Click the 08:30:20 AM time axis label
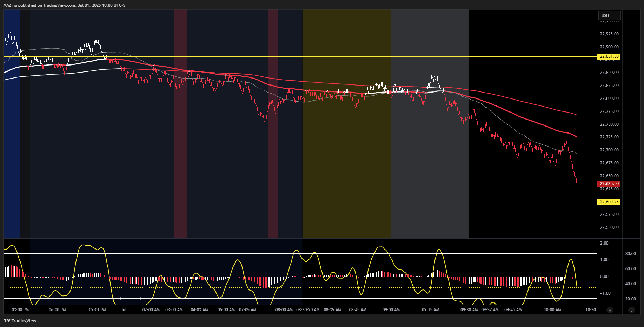Image resolution: width=644 pixels, height=327 pixels. point(308,310)
